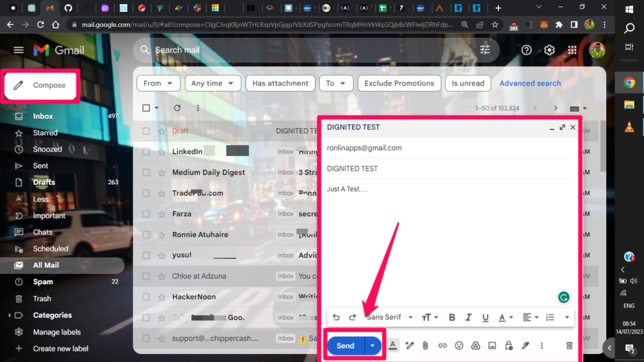Undo the last edit in compose
This screenshot has height=362, width=644.
click(x=336, y=317)
